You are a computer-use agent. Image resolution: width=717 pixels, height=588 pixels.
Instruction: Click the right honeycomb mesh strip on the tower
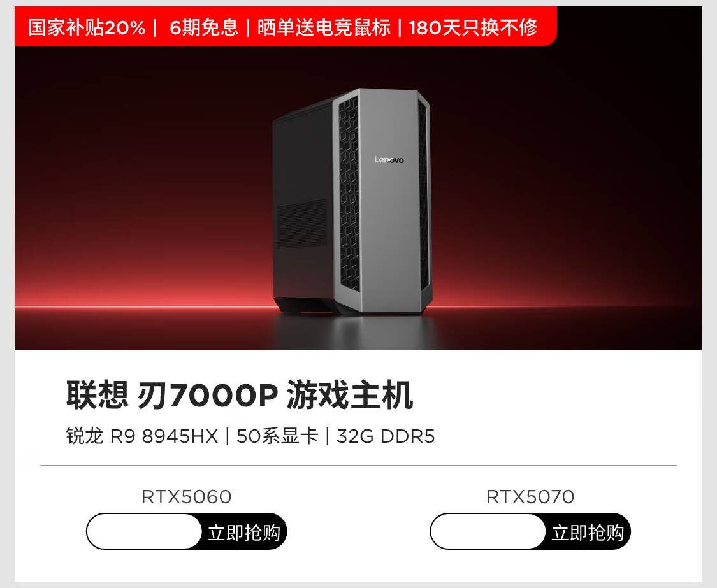(423, 192)
